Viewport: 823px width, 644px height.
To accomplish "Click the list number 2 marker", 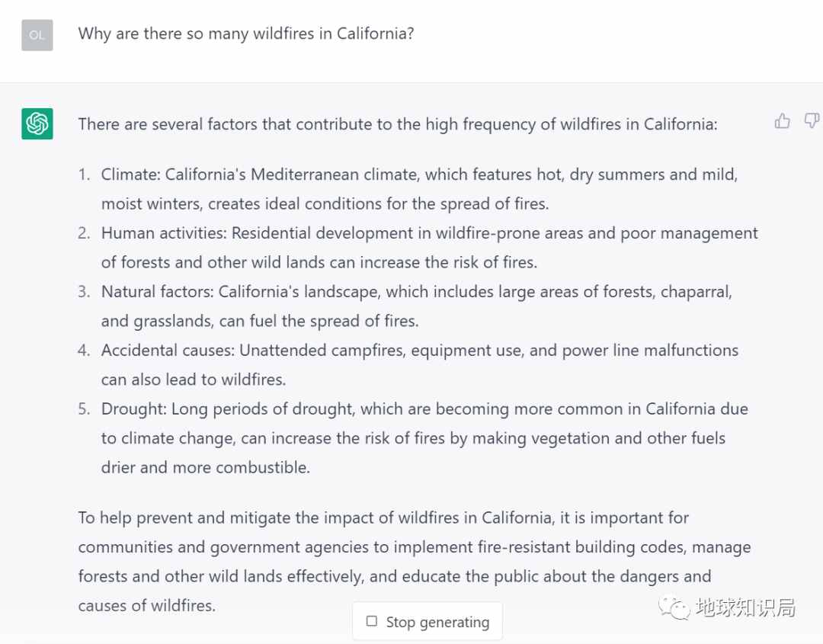I will point(84,233).
